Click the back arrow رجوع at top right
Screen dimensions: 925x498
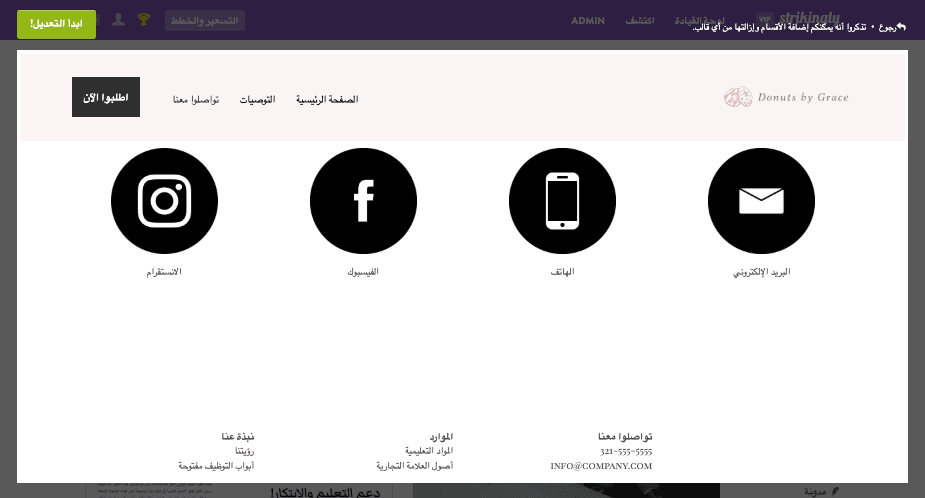(x=892, y=27)
